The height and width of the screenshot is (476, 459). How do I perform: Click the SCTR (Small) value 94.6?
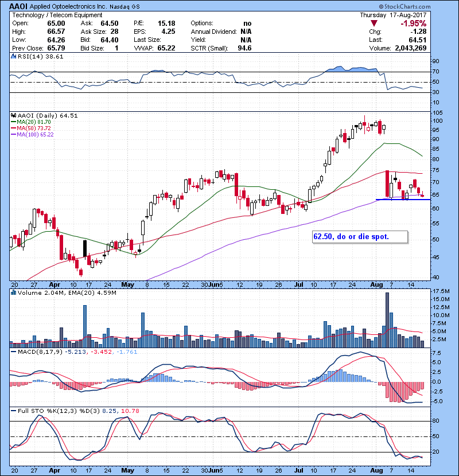tap(244, 48)
